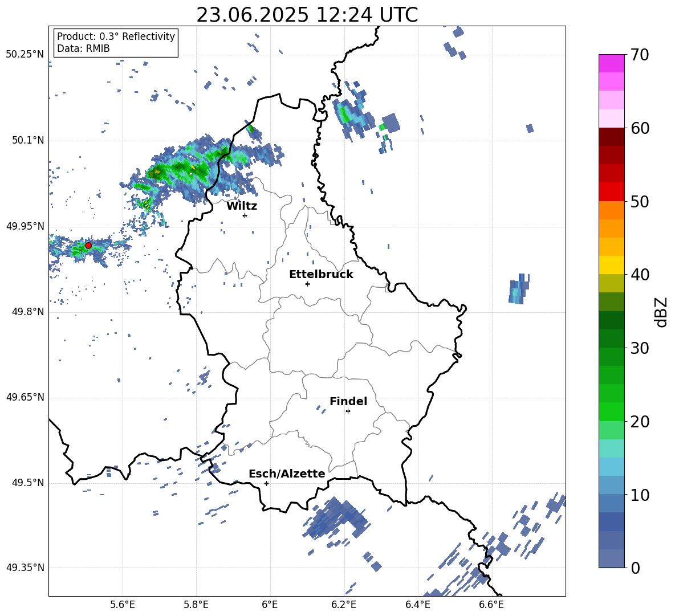Click the 0 tick label on colorbar

point(636,568)
